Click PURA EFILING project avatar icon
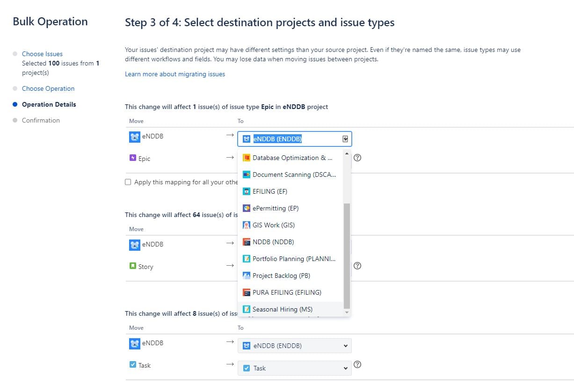The width and height of the screenshot is (574, 392). click(x=247, y=292)
